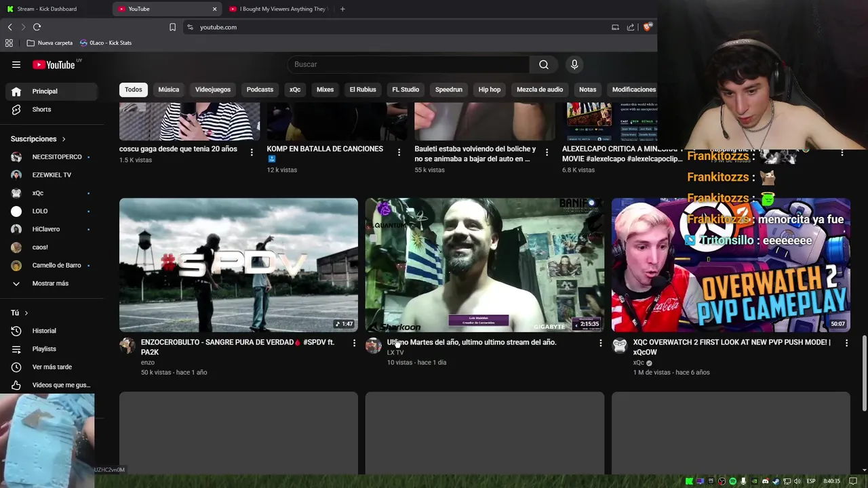Click the search magnifier button
The height and width of the screenshot is (488, 868).
point(543,64)
